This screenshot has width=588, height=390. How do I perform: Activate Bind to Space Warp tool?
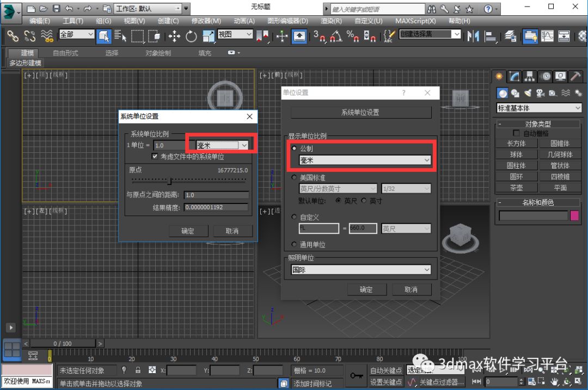click(x=47, y=36)
